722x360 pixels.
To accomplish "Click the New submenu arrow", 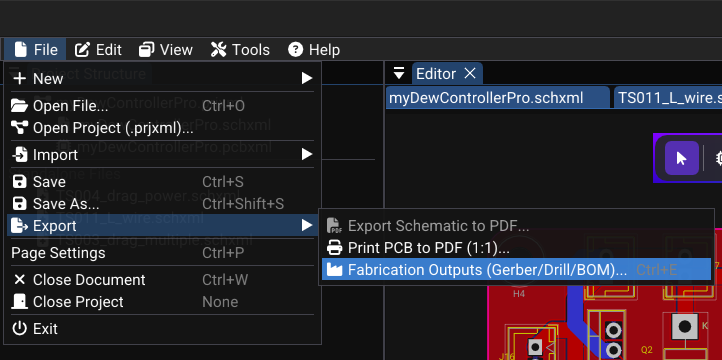I will tap(307, 79).
